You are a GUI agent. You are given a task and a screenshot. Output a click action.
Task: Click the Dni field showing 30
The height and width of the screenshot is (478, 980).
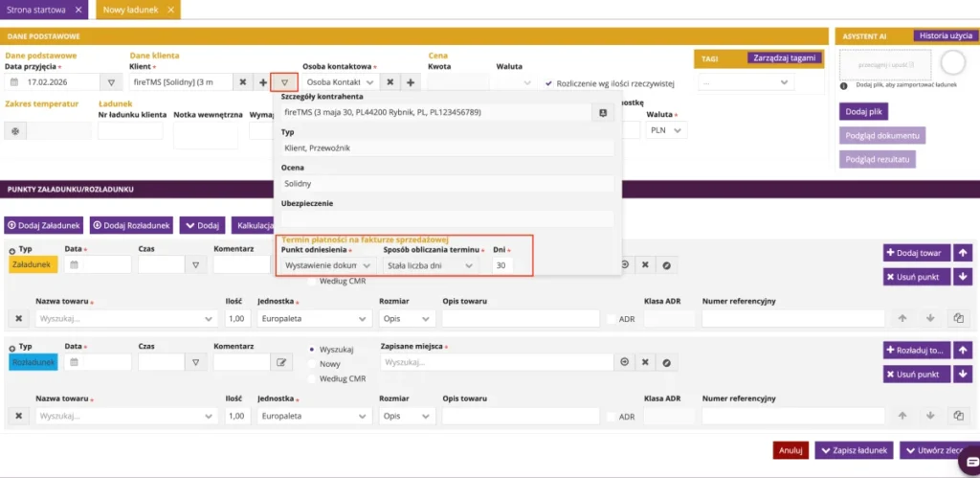[x=502, y=265]
